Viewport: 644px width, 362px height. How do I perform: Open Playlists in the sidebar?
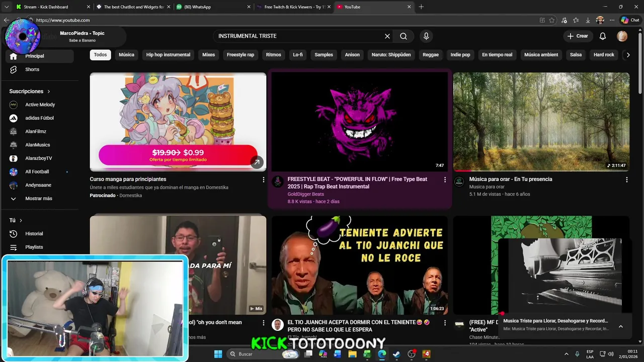(x=34, y=247)
